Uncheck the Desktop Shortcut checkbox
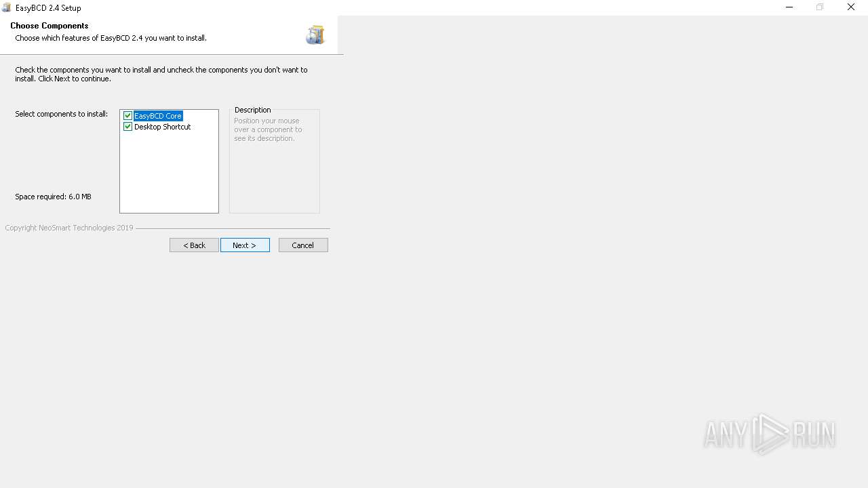Viewport: 868px width, 488px height. pos(127,127)
